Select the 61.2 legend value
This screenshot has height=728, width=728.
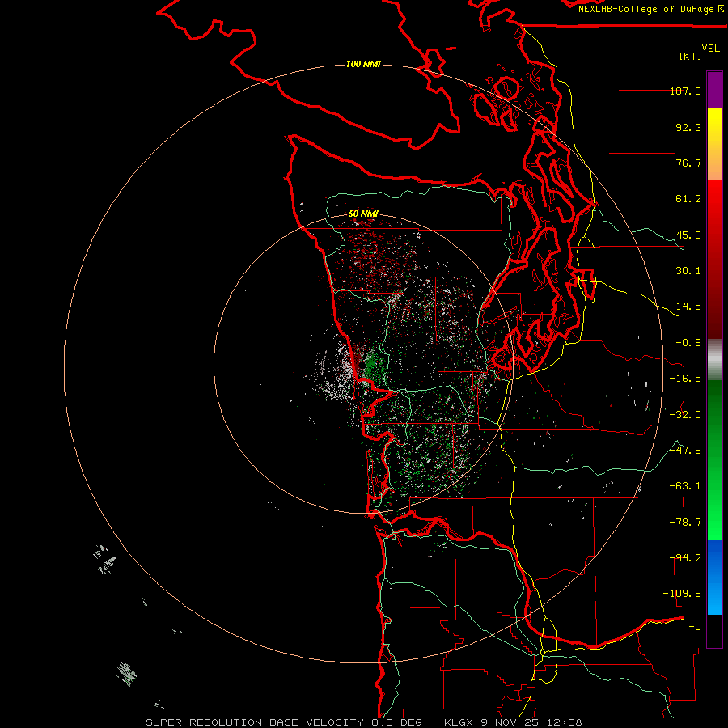(x=688, y=199)
